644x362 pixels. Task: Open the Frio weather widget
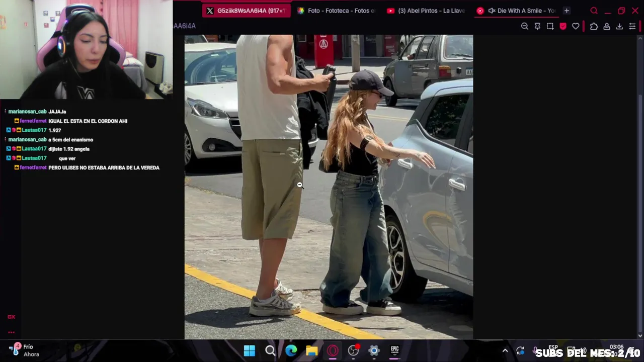click(x=24, y=350)
